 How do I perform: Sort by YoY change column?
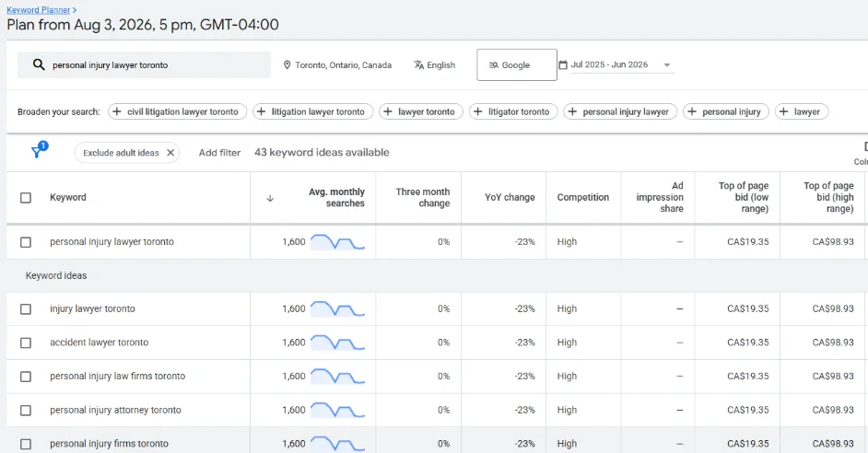[510, 197]
